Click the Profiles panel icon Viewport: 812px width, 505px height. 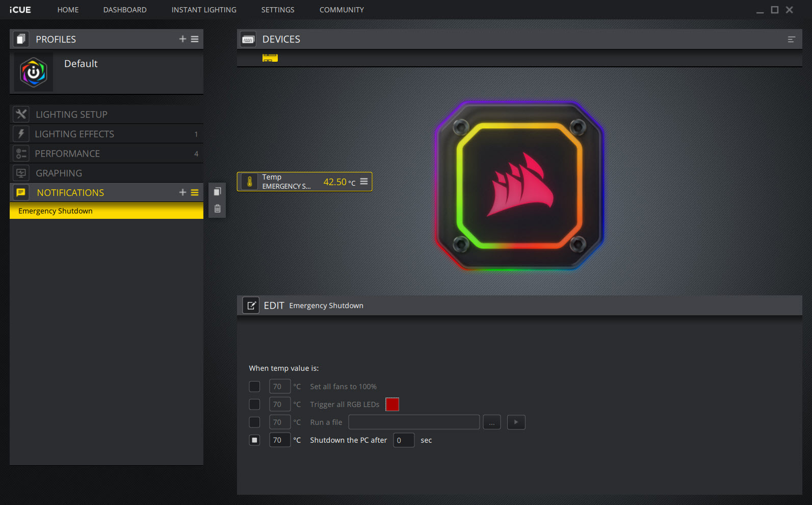pyautogui.click(x=21, y=39)
